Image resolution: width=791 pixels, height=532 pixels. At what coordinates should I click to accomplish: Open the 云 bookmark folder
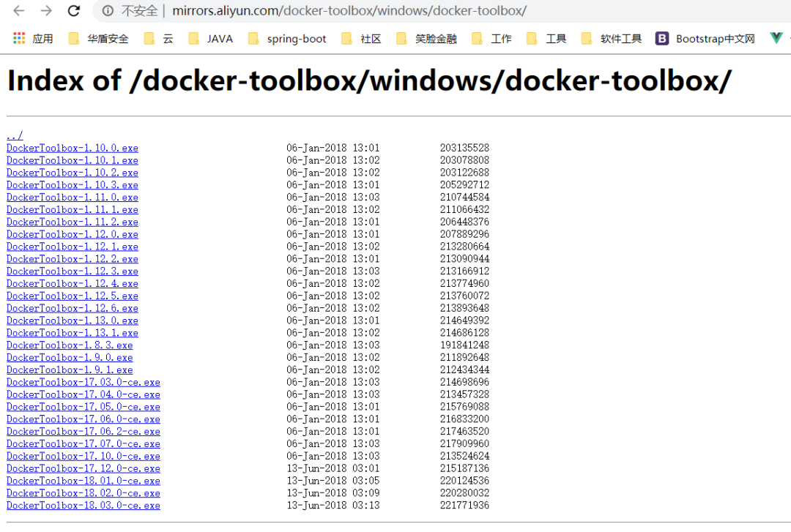[158, 38]
